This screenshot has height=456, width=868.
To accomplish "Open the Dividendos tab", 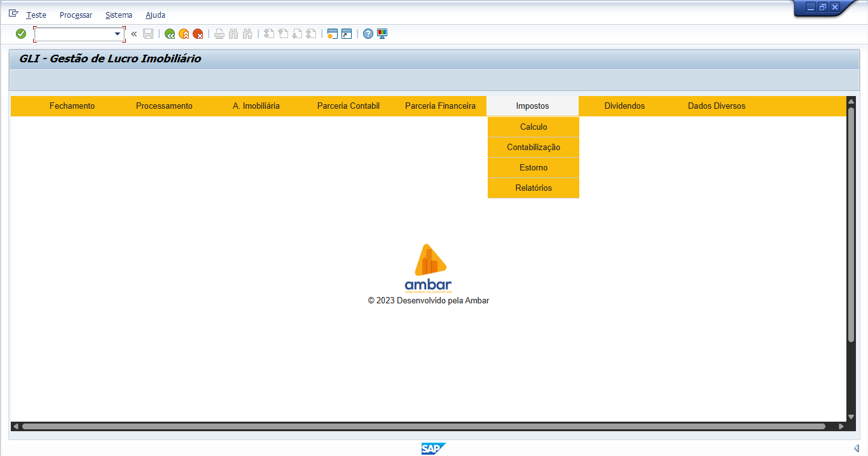I will 624,106.
